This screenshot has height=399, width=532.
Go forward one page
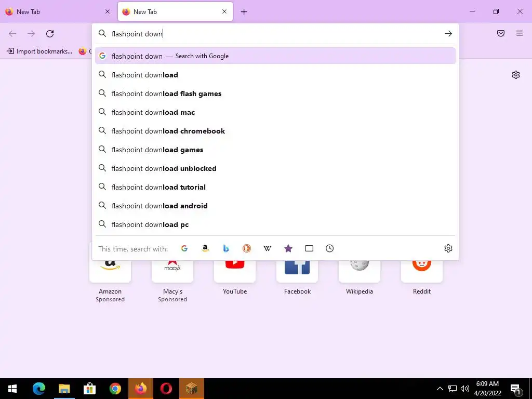point(31,34)
